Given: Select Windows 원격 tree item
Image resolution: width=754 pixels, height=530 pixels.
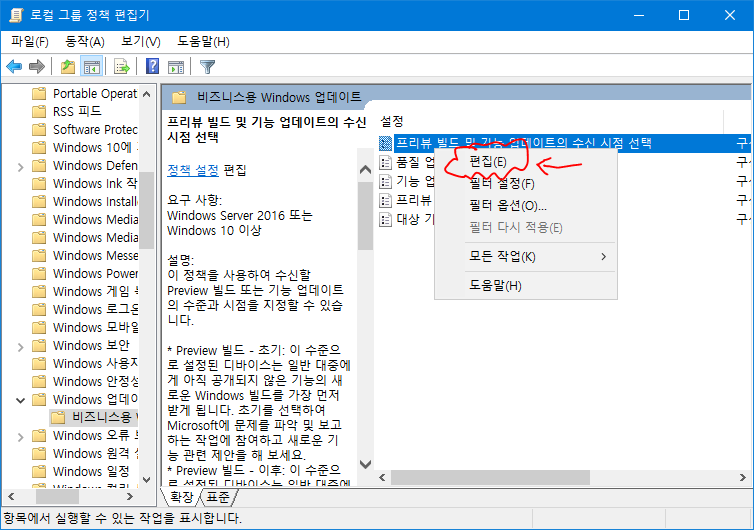Looking at the screenshot, I should click(95, 454).
